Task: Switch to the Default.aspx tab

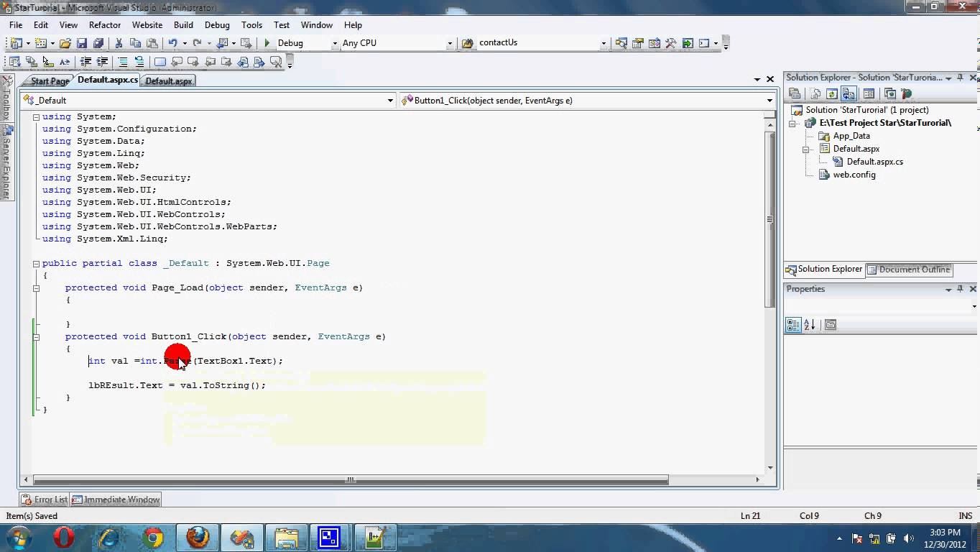Action: click(x=168, y=80)
